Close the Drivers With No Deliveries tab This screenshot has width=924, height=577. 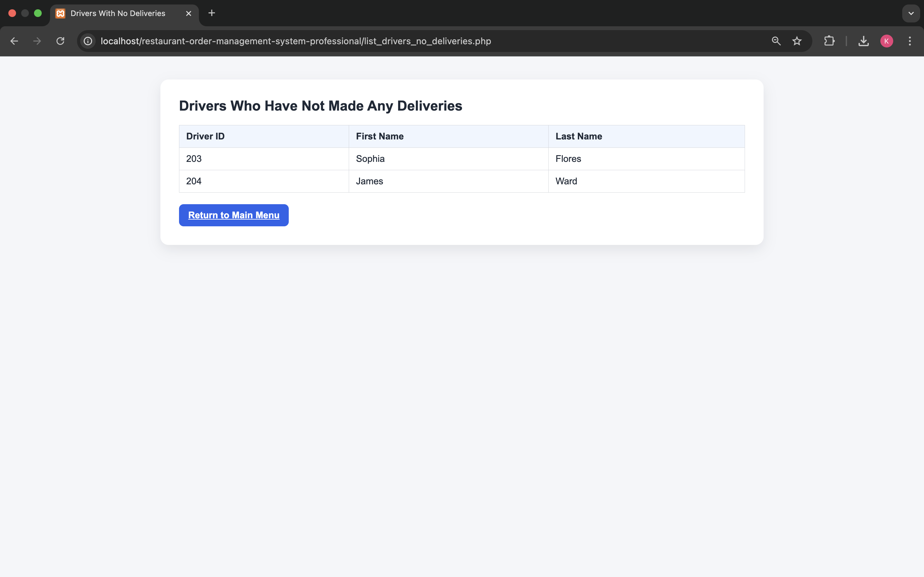189,13
